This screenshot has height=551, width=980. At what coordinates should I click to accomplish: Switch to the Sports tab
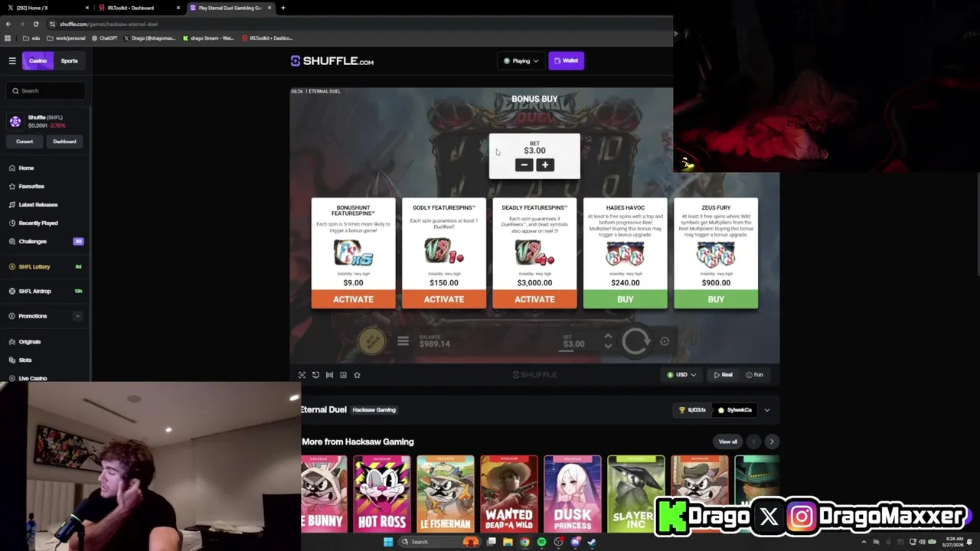[x=69, y=60]
